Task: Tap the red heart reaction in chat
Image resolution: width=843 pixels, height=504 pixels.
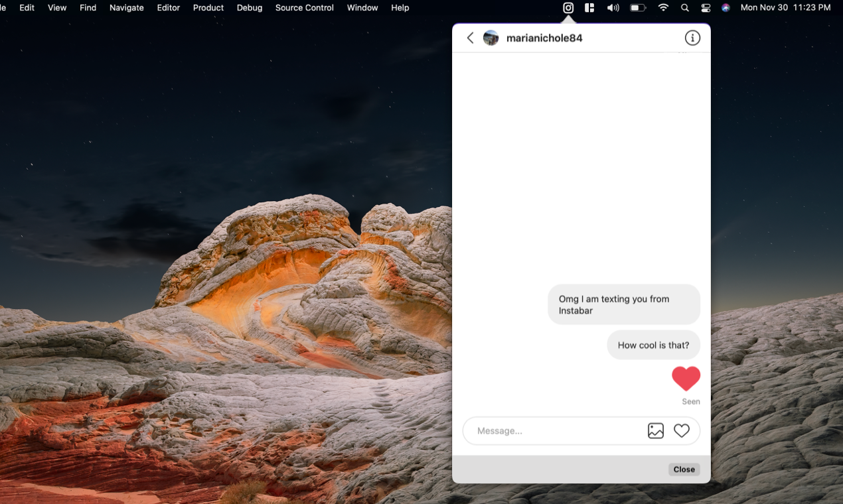Action: [687, 379]
